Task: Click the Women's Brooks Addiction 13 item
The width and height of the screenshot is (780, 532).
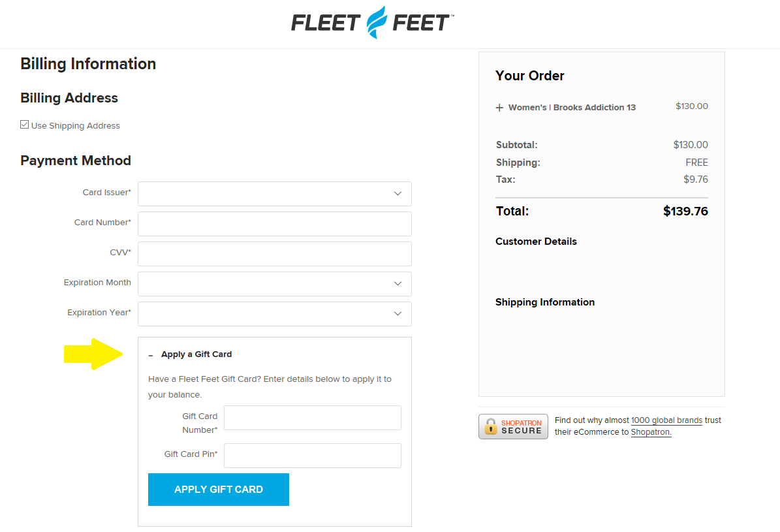Action: [x=572, y=108]
